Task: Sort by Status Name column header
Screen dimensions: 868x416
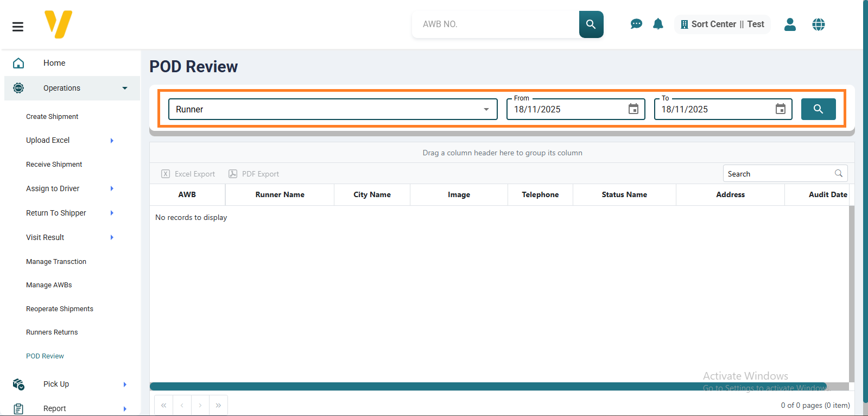Action: coord(624,194)
